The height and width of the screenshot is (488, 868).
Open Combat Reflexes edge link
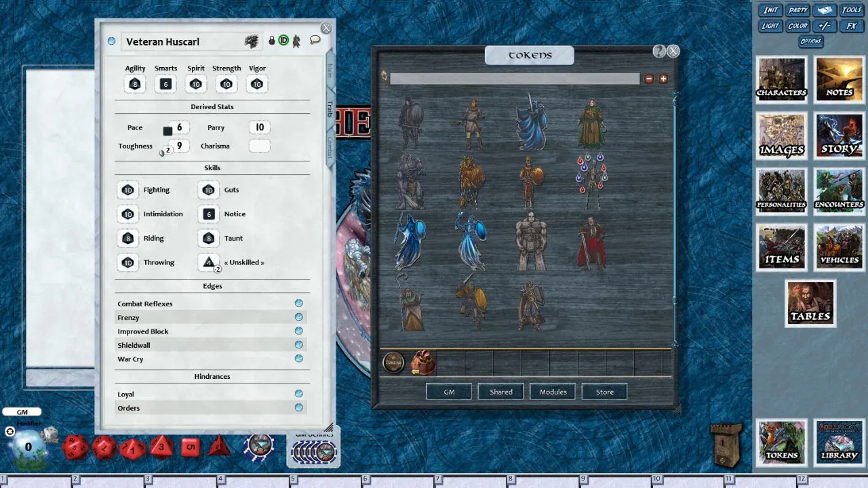(298, 304)
